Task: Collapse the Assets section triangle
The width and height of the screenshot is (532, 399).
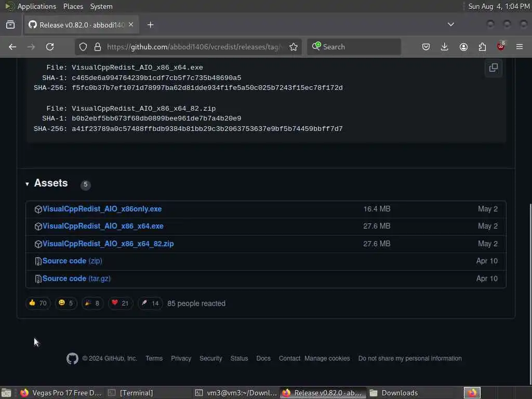Action: coord(27,184)
